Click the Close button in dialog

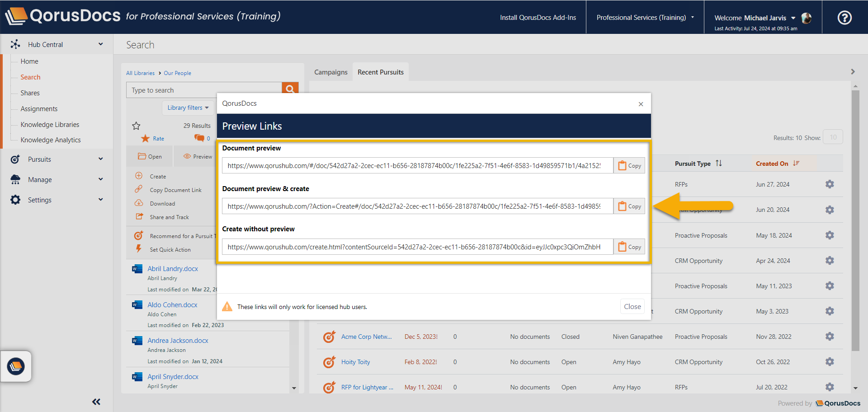pyautogui.click(x=632, y=306)
